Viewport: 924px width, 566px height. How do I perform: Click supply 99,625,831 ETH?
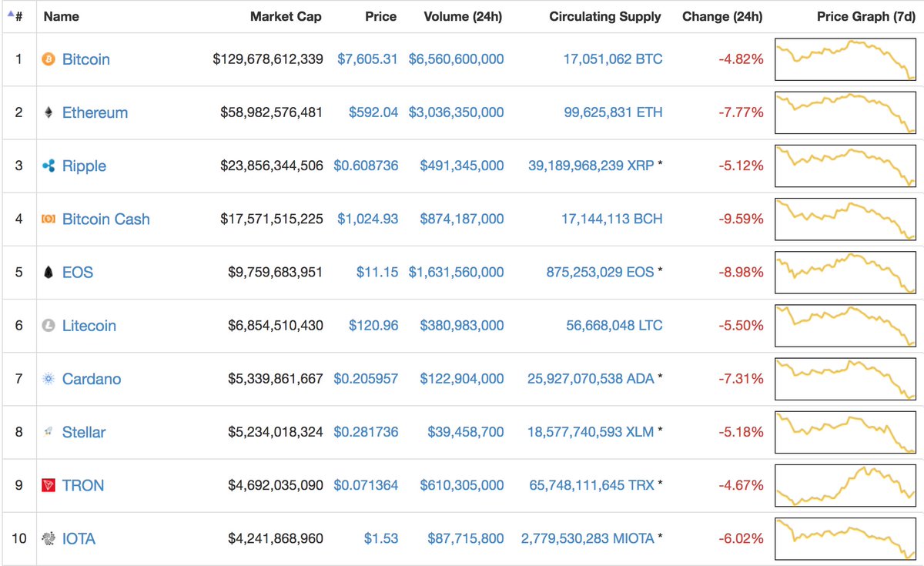pos(613,112)
